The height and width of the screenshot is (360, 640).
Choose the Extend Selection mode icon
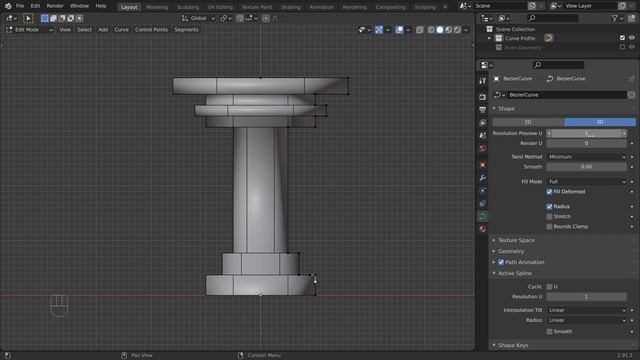point(53,18)
